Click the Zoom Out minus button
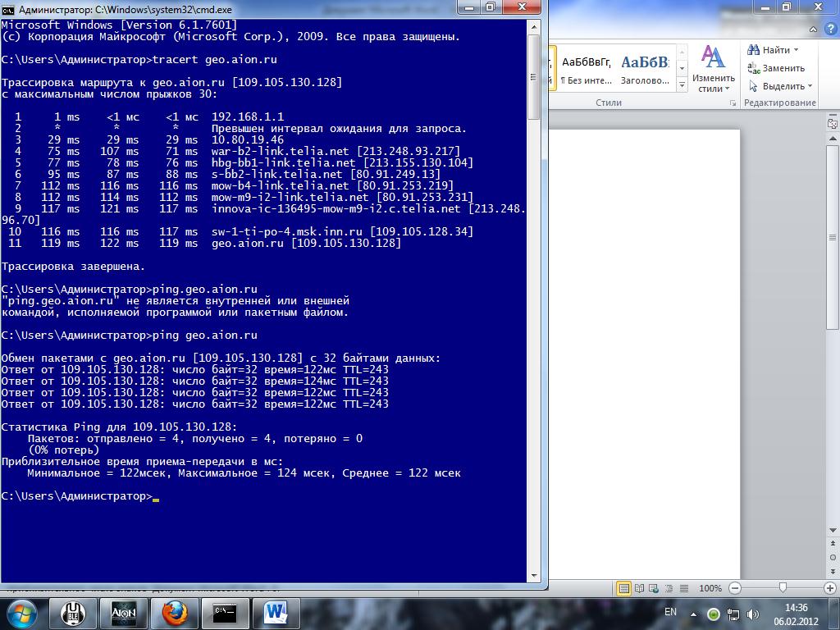 point(735,588)
